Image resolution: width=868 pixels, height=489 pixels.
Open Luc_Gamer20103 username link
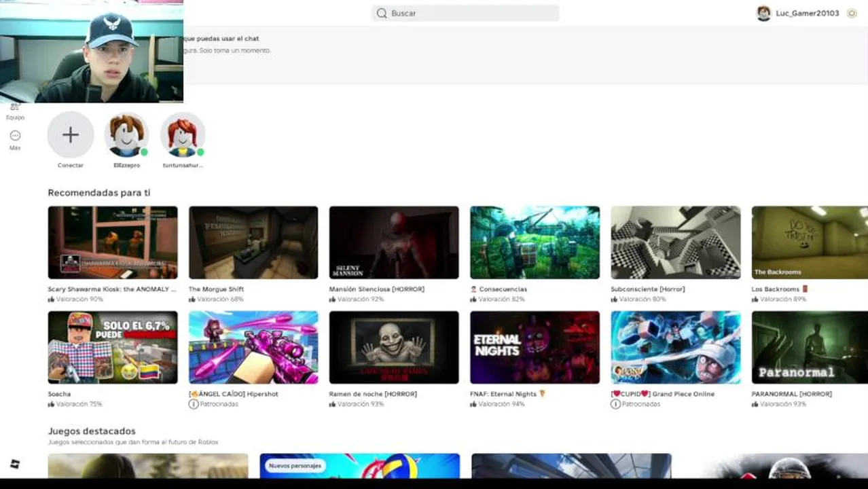[808, 13]
